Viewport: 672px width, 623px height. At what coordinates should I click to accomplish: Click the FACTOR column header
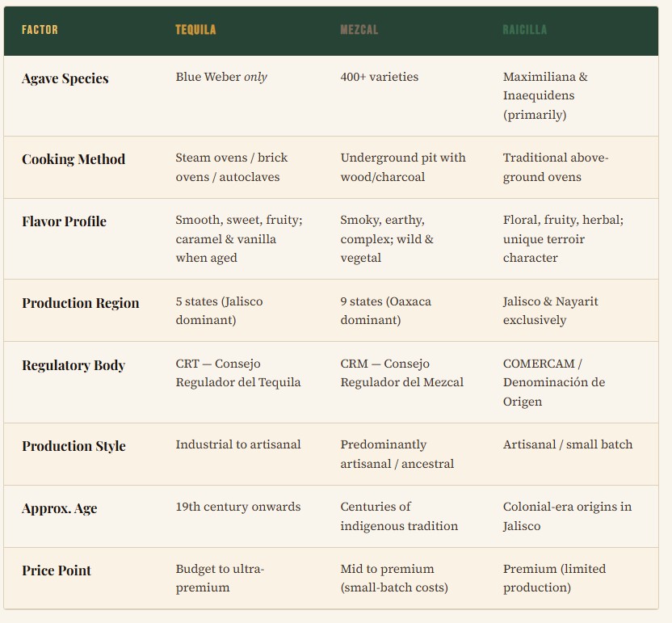point(40,30)
